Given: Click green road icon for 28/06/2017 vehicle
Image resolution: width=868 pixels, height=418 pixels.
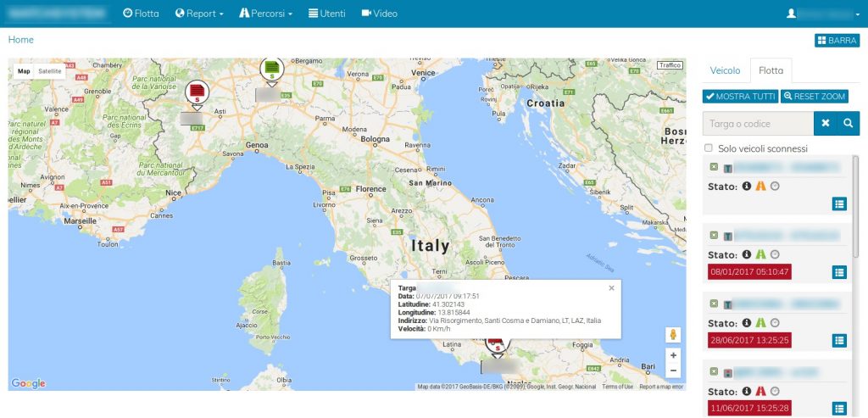Looking at the screenshot, I should [760, 323].
